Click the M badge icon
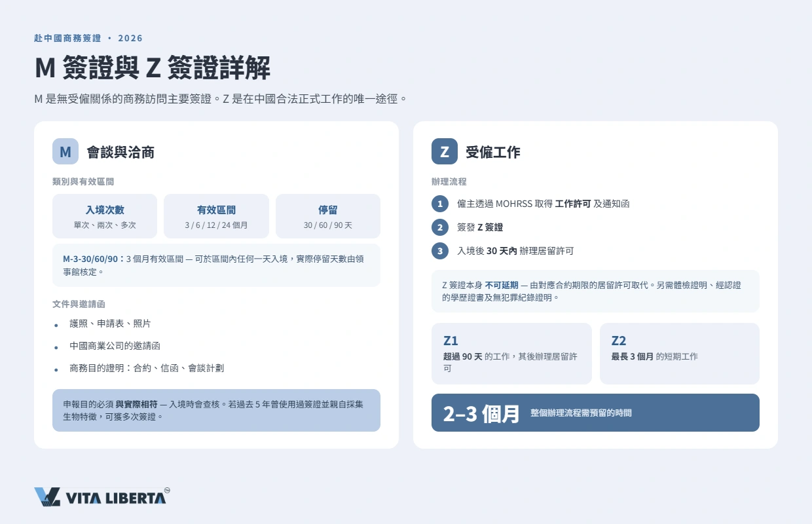Viewport: 812px width, 524px height. pyautogui.click(x=65, y=151)
